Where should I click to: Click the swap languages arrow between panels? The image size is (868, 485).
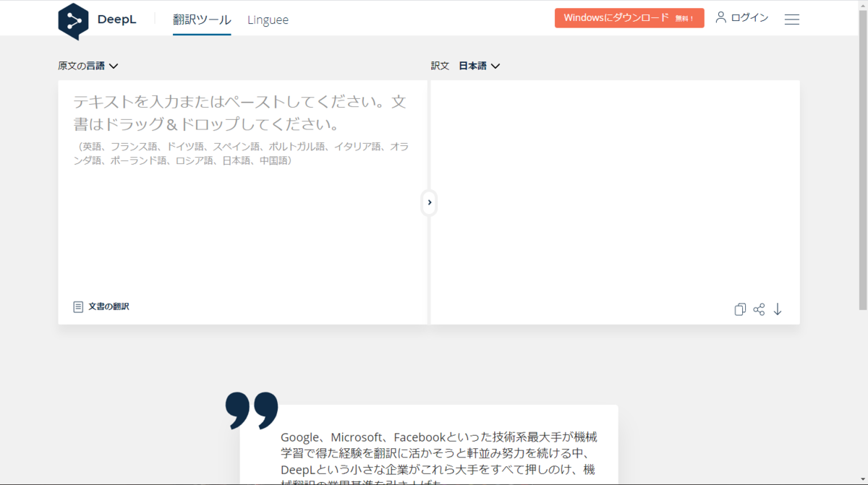430,202
